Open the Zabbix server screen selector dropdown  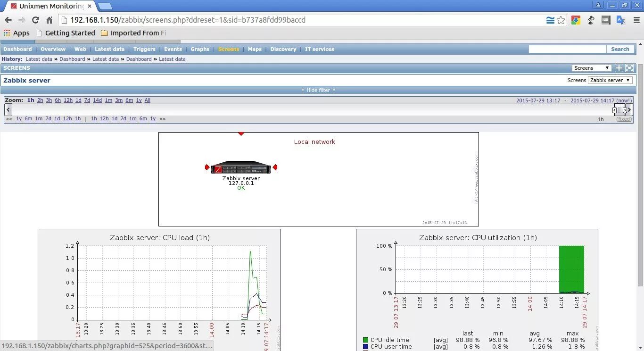pyautogui.click(x=610, y=80)
